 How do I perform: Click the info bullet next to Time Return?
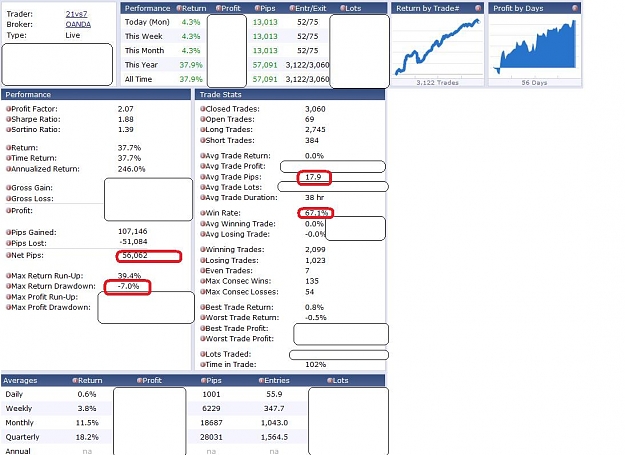pos(8,158)
